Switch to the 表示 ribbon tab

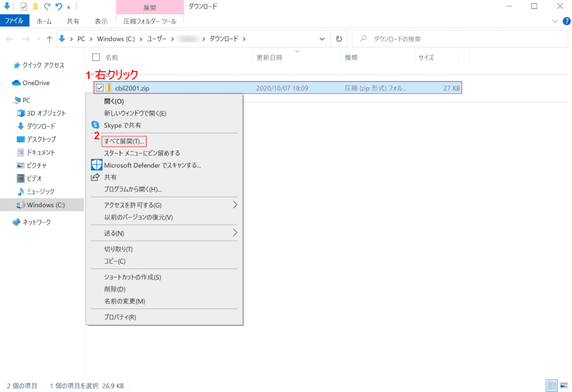(101, 21)
